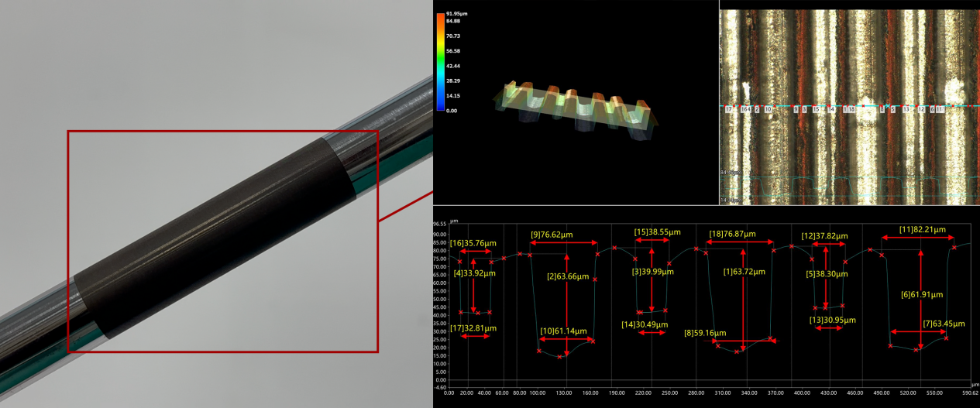Select the [16]35.76µm width measurement label
980x408 pixels.
click(x=473, y=243)
